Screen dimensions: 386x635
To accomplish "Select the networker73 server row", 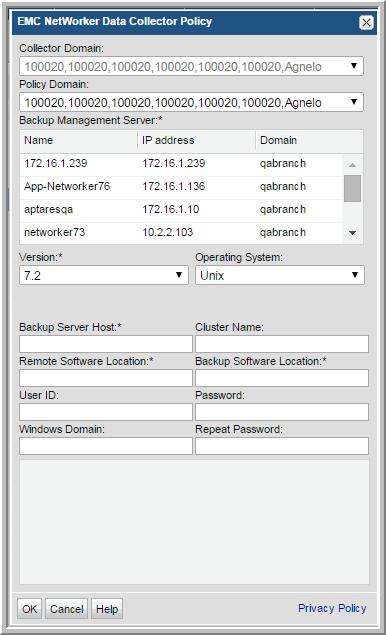I will (181, 233).
